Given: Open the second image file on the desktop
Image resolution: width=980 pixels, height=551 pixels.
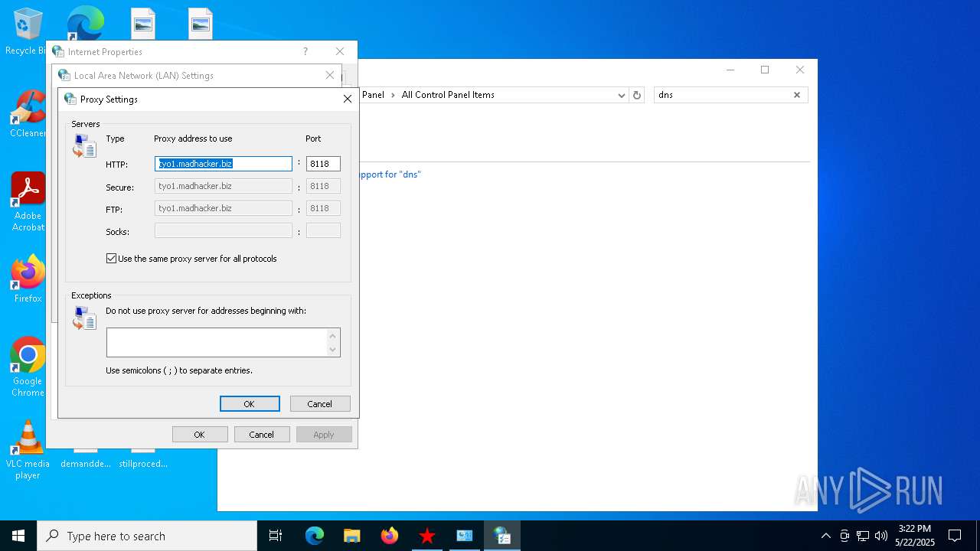Looking at the screenshot, I should pyautogui.click(x=200, y=23).
